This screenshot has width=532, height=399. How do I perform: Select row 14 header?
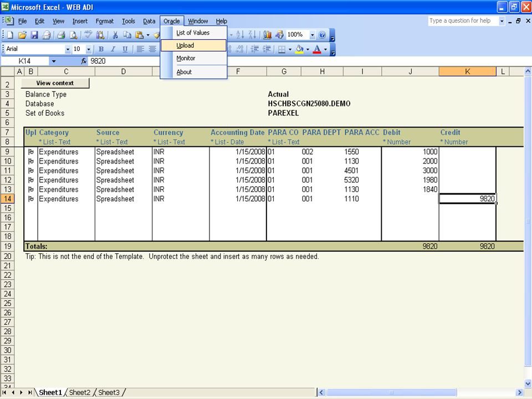point(7,199)
